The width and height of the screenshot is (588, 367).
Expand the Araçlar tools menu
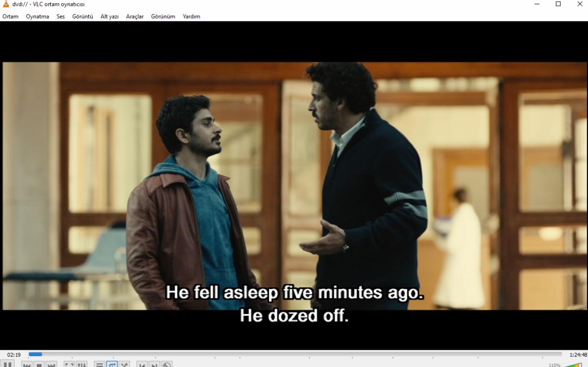point(135,17)
